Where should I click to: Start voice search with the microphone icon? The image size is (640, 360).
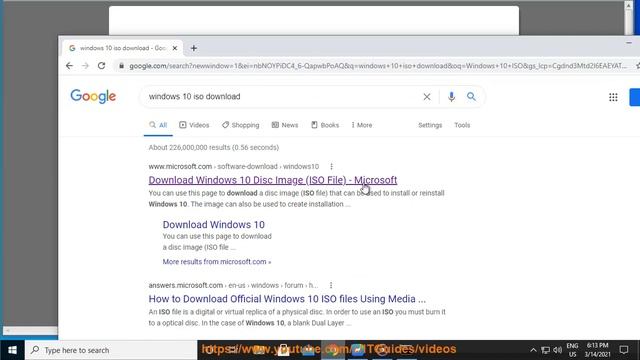tap(451, 97)
